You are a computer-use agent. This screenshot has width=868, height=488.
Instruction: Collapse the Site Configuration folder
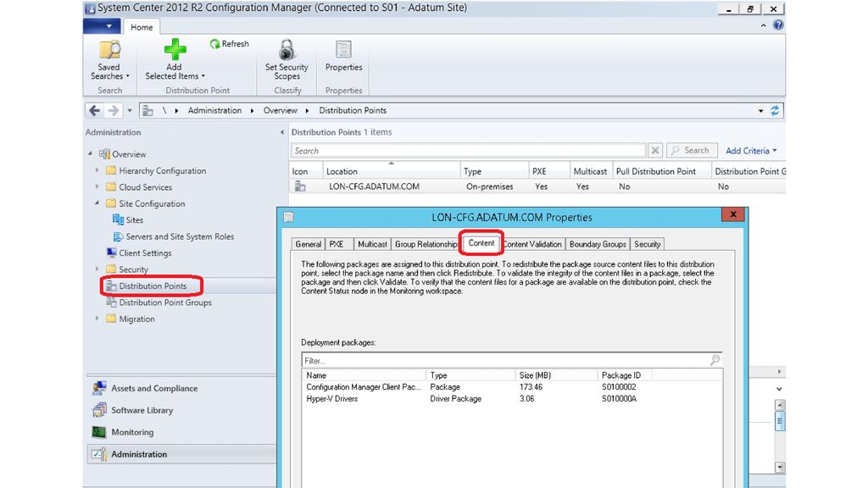click(97, 203)
